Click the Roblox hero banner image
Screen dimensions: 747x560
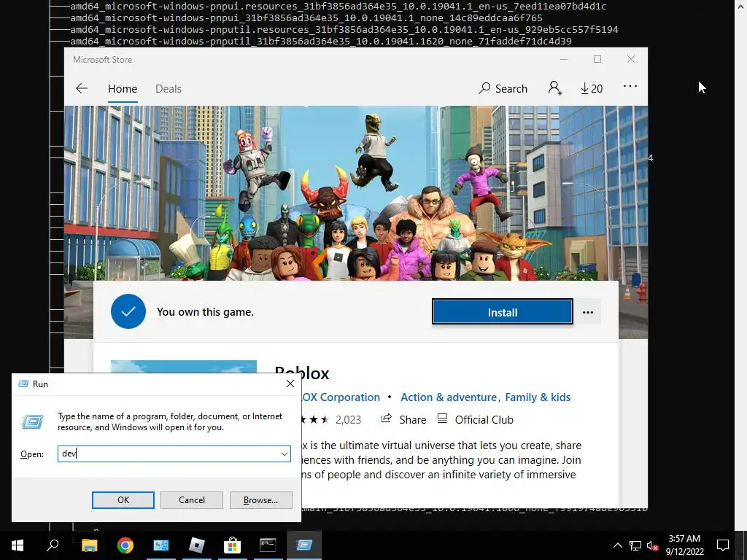click(356, 192)
